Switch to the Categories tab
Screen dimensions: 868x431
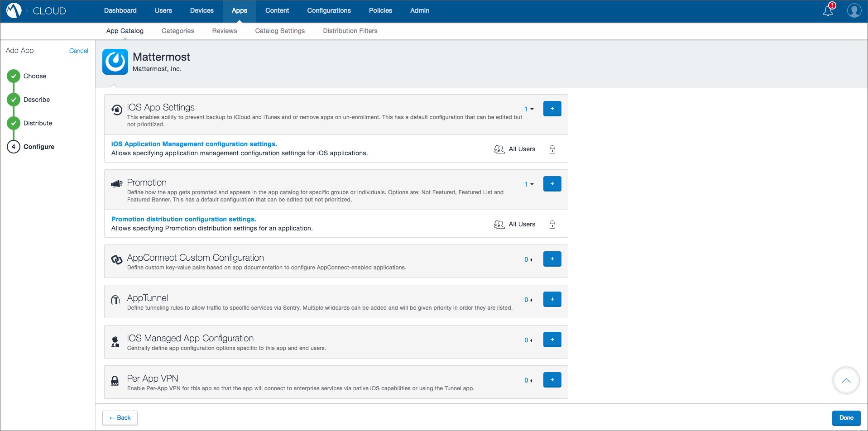pos(178,31)
